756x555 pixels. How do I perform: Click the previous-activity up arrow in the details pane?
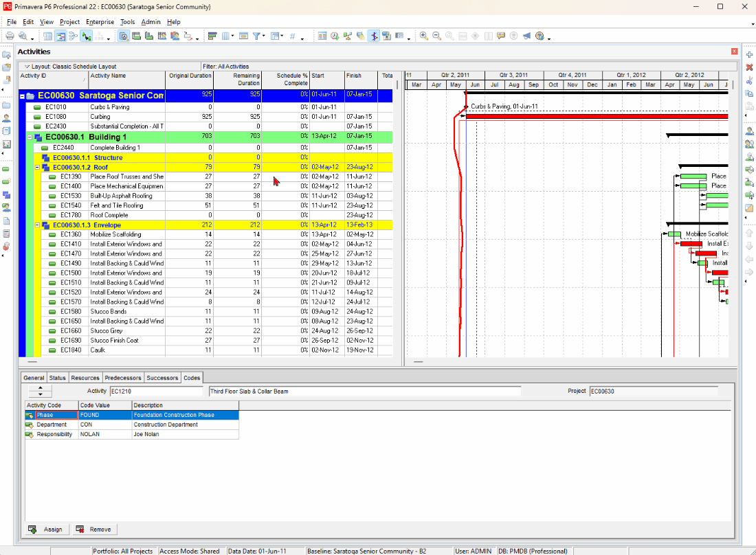[40, 388]
